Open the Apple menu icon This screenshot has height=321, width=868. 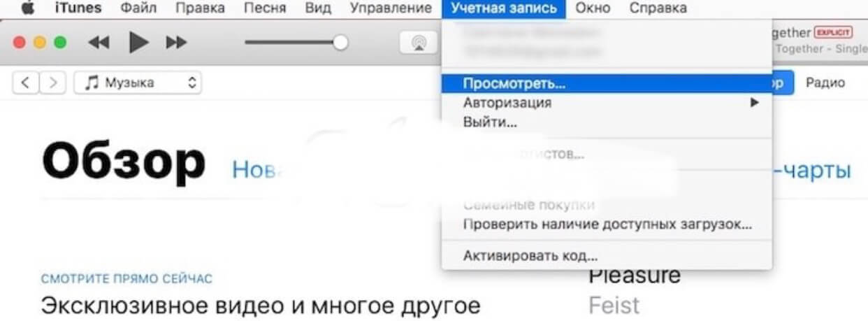[x=27, y=8]
